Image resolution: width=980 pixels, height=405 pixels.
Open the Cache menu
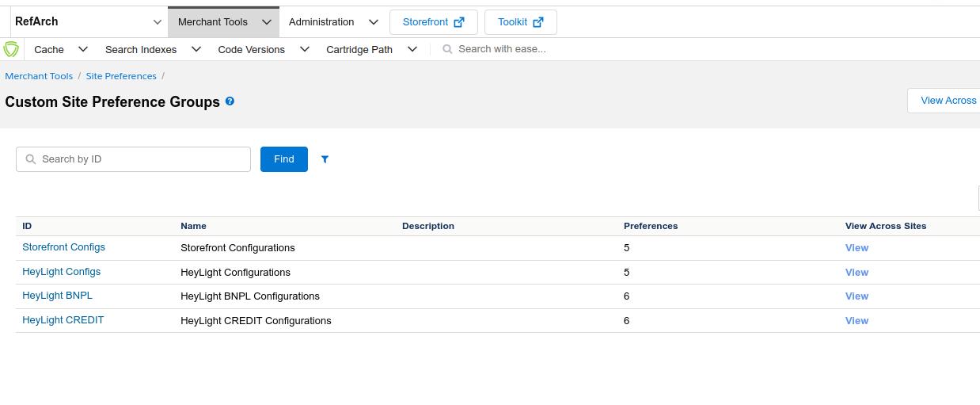click(49, 49)
